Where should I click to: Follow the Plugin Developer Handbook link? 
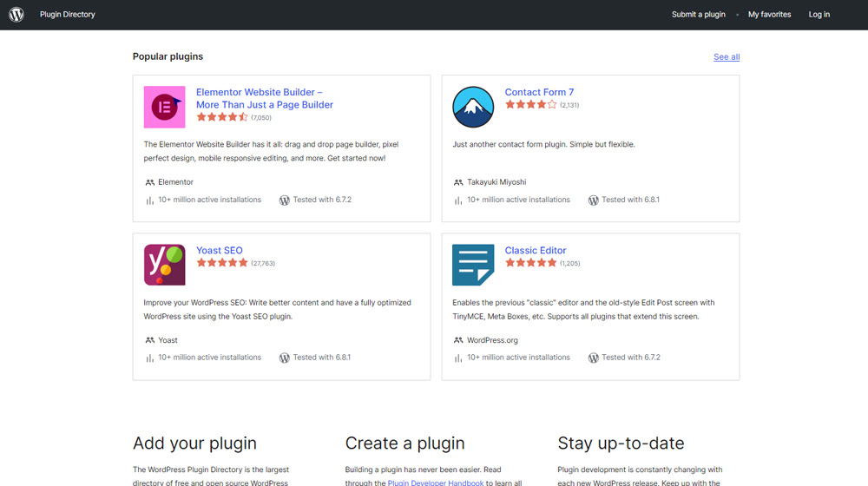436,482
